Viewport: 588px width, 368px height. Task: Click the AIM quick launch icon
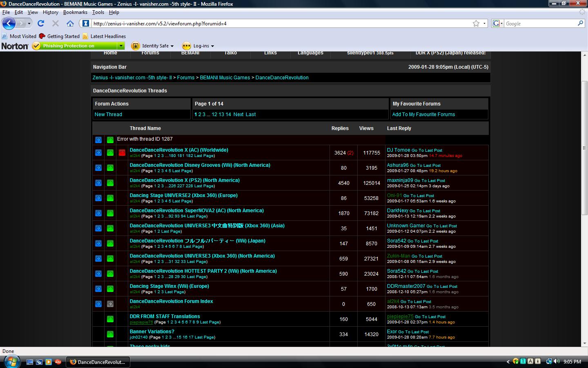tap(58, 362)
